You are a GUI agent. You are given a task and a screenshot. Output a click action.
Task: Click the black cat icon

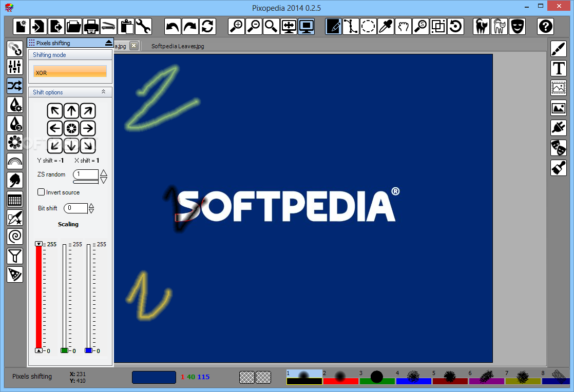pos(482,26)
